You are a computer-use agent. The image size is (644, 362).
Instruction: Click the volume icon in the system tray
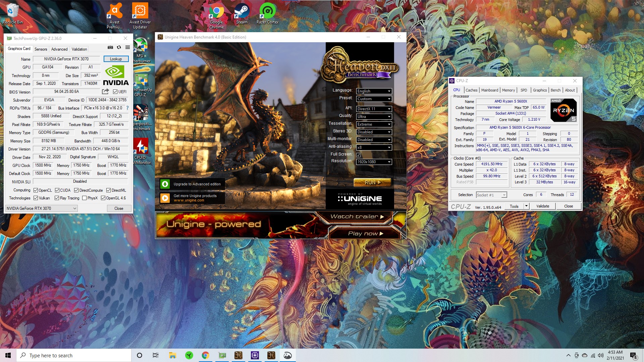point(601,355)
